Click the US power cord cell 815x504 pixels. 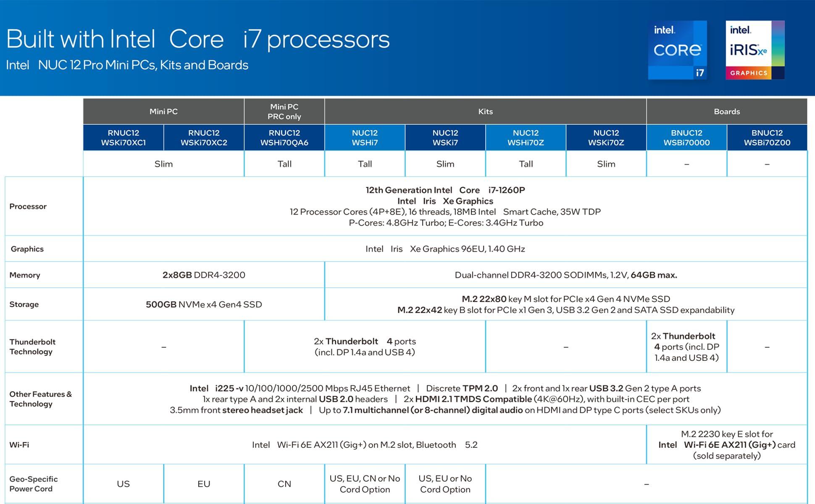(123, 484)
